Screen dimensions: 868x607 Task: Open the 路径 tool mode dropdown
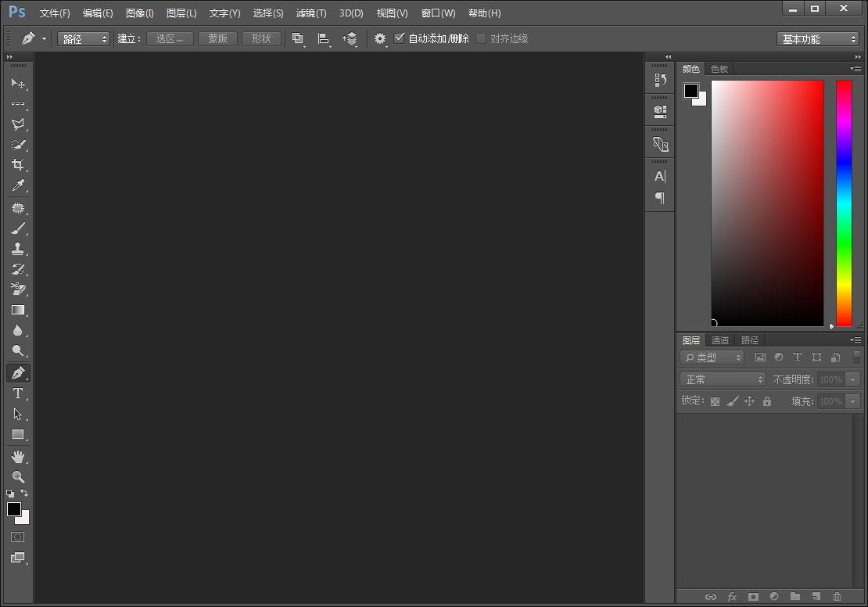point(84,38)
